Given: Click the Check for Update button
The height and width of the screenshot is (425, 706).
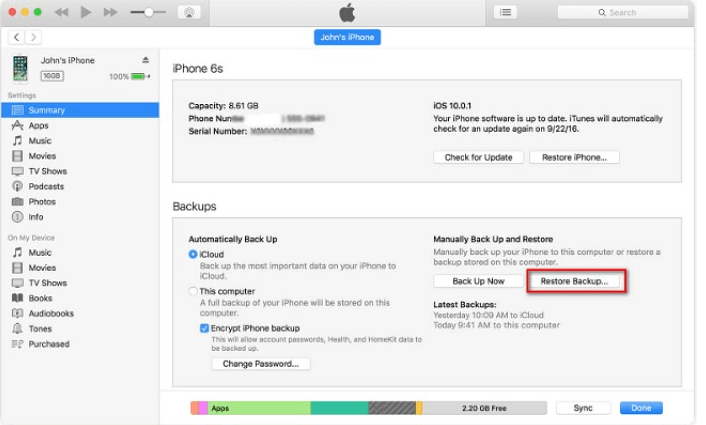Looking at the screenshot, I should pyautogui.click(x=478, y=158).
